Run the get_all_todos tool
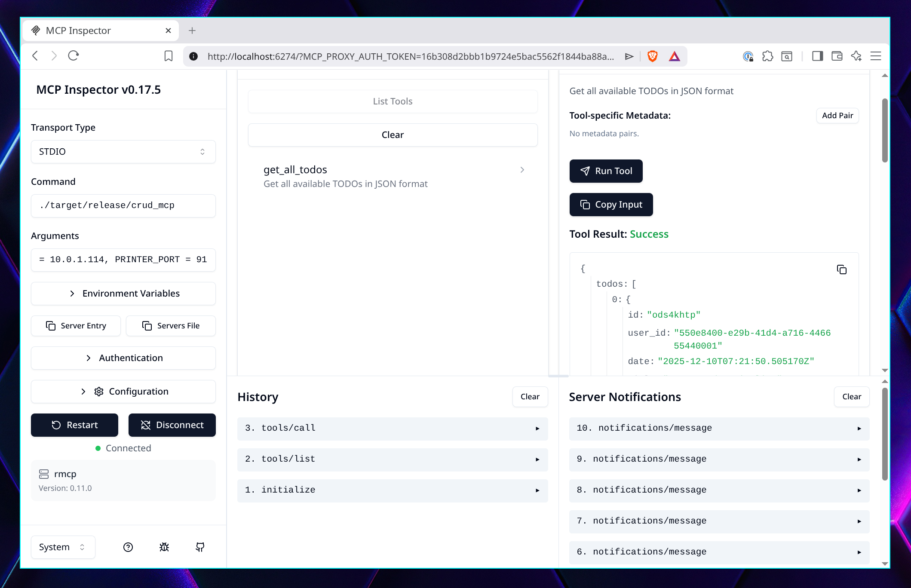Viewport: 911px width, 588px height. (x=606, y=171)
